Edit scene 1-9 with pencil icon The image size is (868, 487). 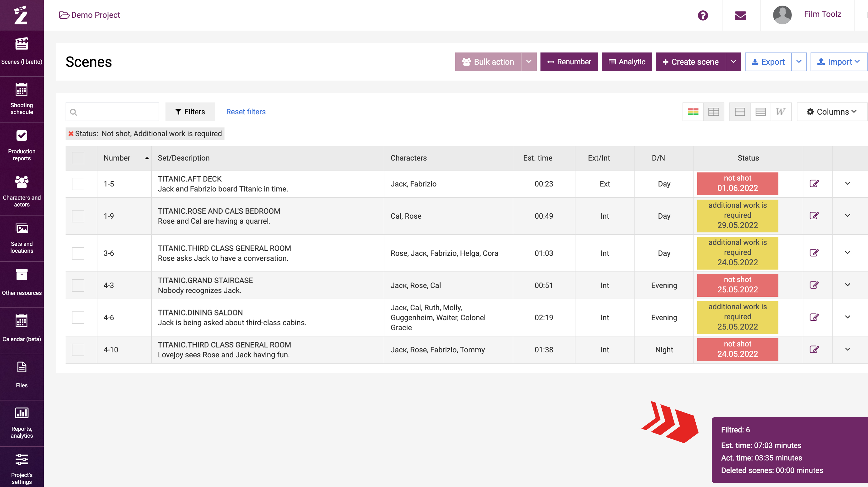tap(814, 216)
